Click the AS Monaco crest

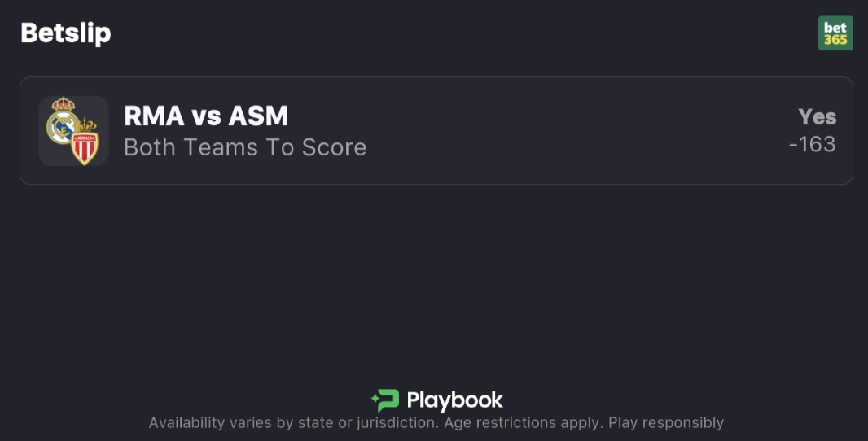pos(84,142)
